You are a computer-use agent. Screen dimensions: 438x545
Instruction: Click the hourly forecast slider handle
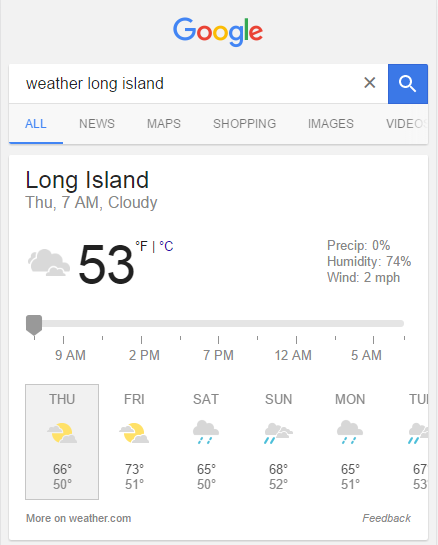34,325
